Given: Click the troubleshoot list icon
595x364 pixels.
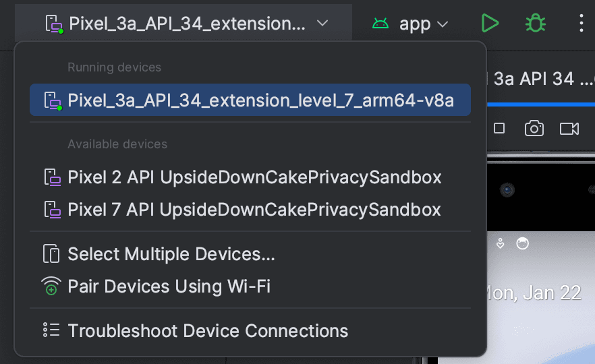Looking at the screenshot, I should pos(51,330).
